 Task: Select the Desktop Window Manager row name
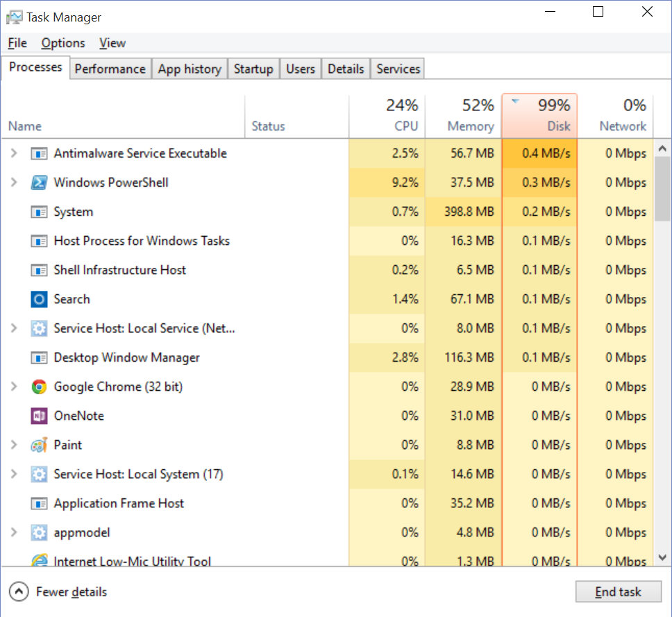click(127, 357)
